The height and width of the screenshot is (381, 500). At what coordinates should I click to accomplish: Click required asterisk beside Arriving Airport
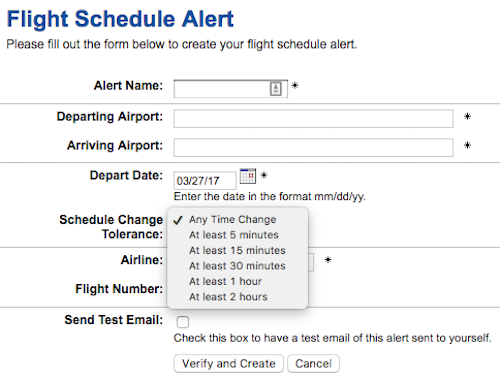click(x=467, y=145)
